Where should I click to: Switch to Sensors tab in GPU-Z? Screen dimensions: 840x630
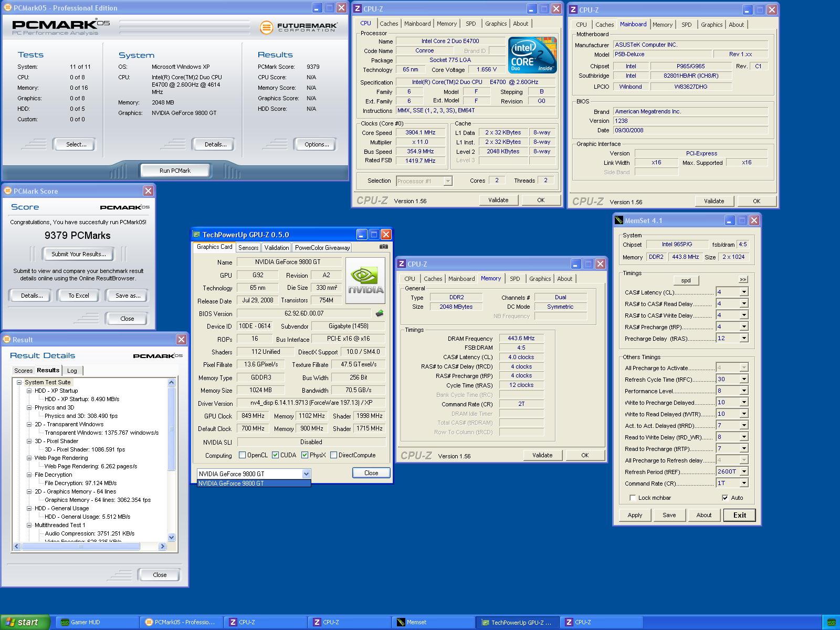(248, 248)
